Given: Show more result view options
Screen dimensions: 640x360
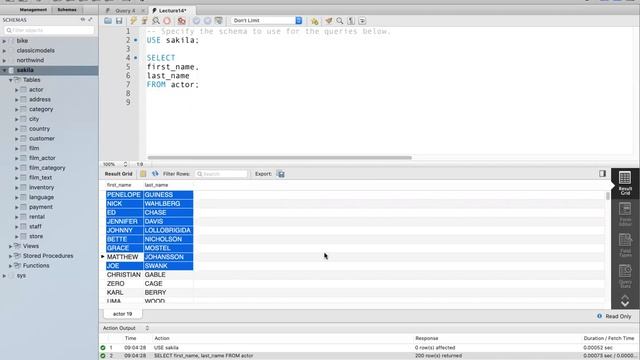Looking at the screenshot, I should tap(625, 301).
